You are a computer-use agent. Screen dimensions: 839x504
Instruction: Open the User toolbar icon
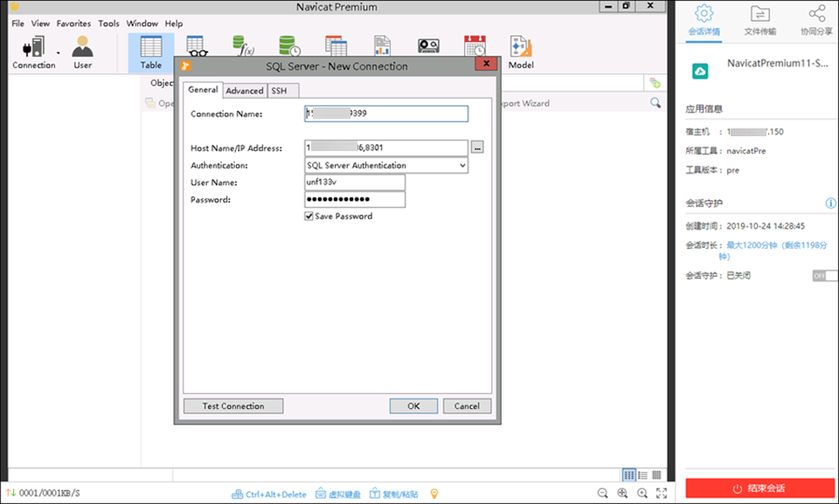pyautogui.click(x=82, y=52)
